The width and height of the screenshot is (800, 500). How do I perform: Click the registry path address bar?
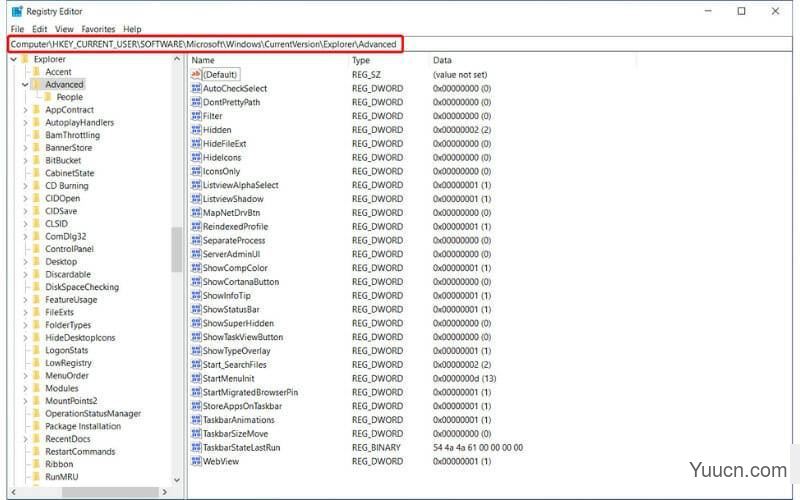pyautogui.click(x=400, y=44)
